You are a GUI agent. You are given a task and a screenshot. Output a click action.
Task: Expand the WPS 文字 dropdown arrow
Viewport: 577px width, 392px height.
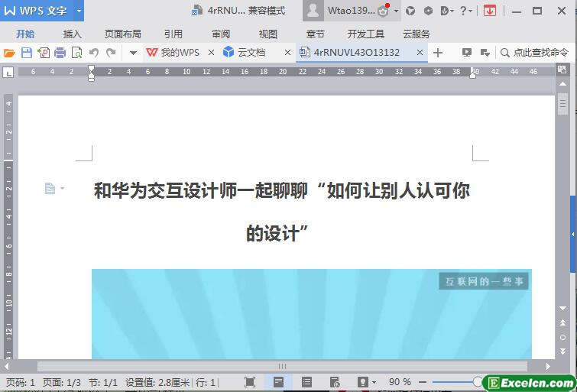tap(79, 11)
